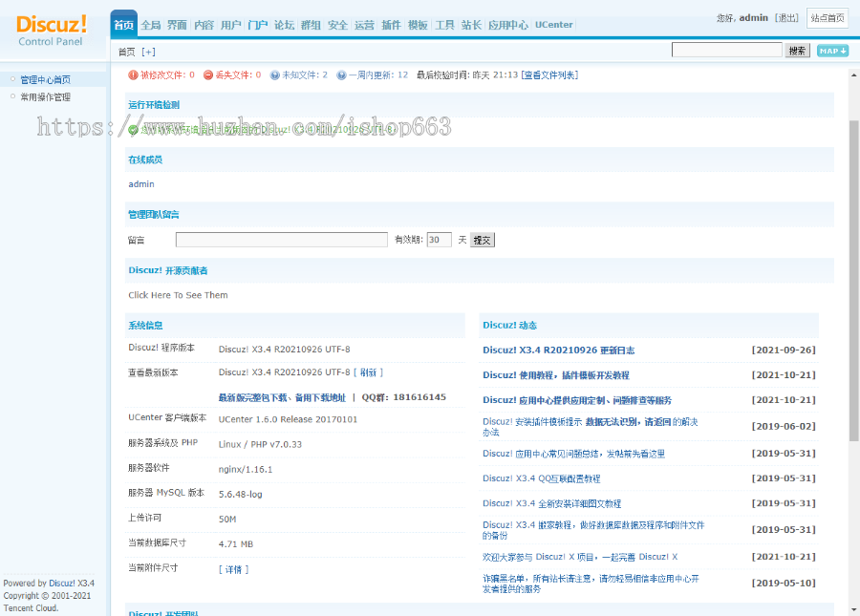This screenshot has width=860, height=616.
Task: Click the 有效期 days input field
Action: pyautogui.click(x=440, y=240)
